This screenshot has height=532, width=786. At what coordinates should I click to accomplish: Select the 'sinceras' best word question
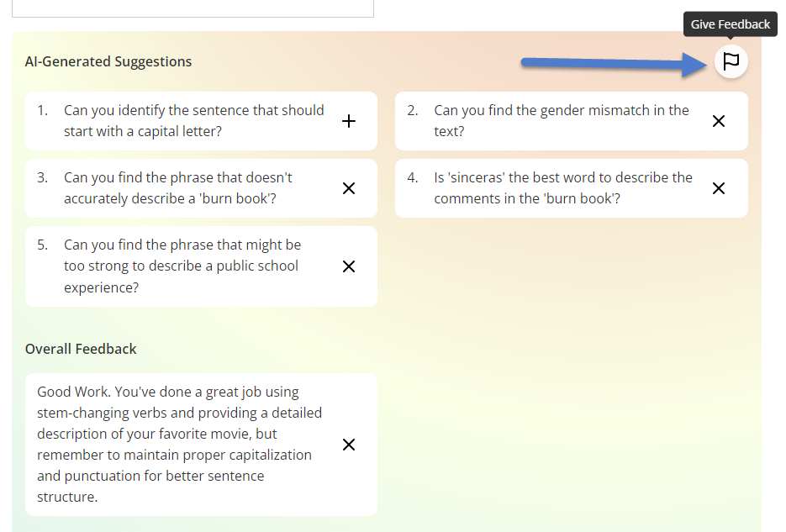[563, 188]
